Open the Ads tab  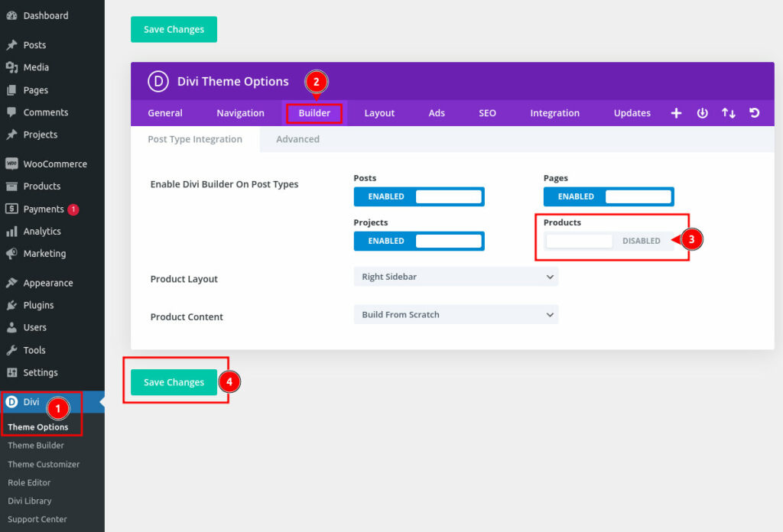(437, 113)
